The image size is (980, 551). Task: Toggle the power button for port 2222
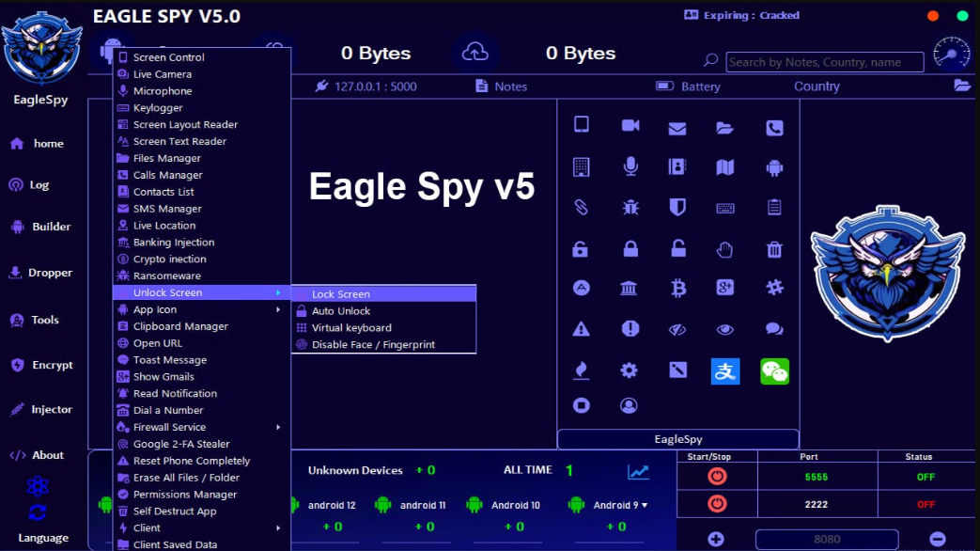(716, 503)
